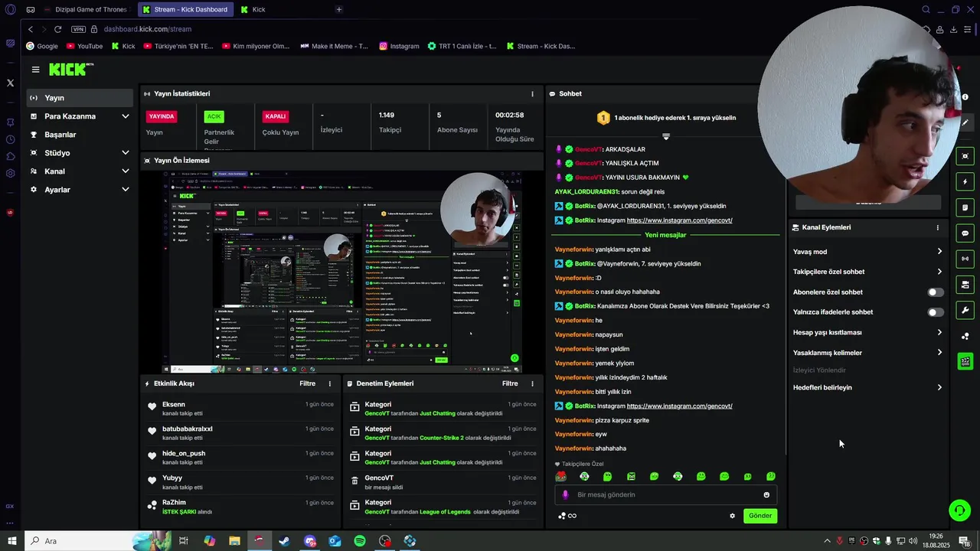This screenshot has width=980, height=551.
Task: Expand Para Kazanma sidebar section
Action: pyautogui.click(x=80, y=116)
